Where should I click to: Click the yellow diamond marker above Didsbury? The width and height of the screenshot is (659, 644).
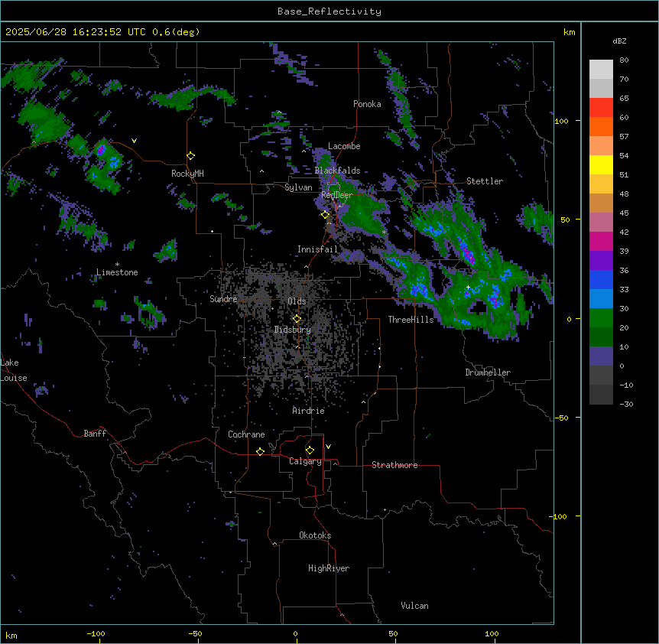[297, 318]
